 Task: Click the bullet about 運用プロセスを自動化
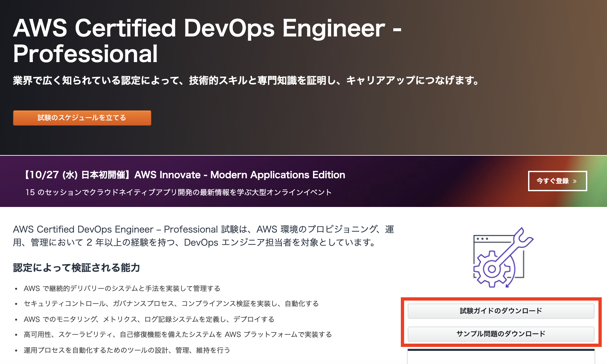127,350
